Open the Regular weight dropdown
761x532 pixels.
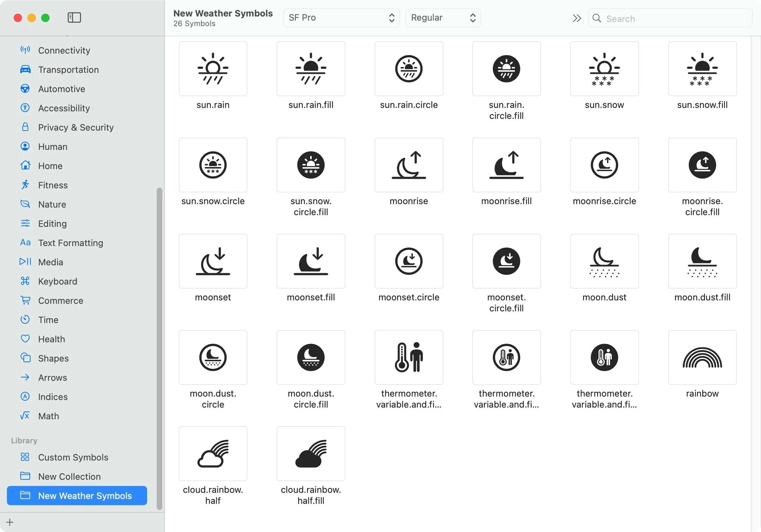[x=443, y=18]
